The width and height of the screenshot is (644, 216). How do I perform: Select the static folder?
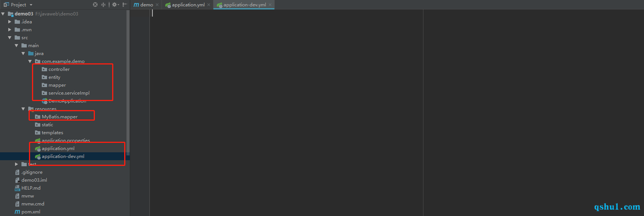pyautogui.click(x=47, y=125)
